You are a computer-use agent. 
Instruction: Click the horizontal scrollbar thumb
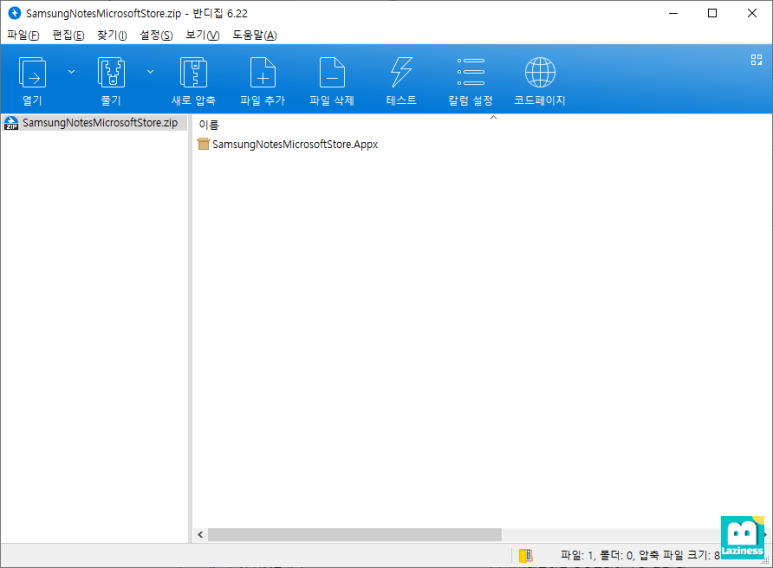355,535
